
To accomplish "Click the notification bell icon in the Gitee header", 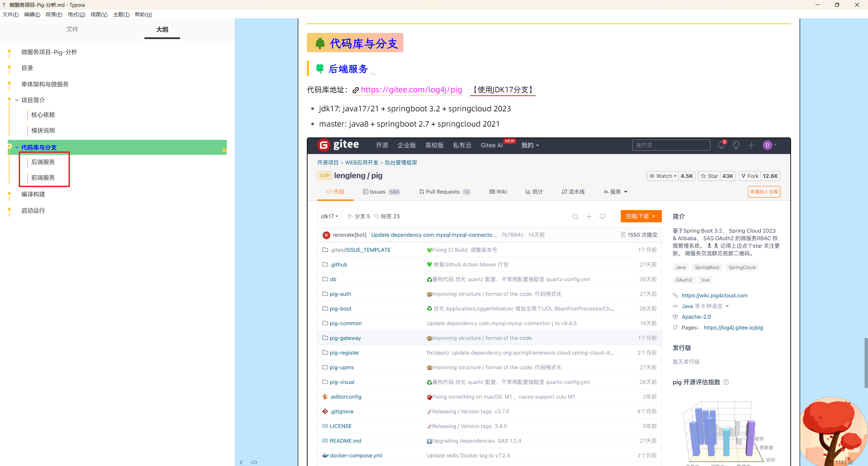I will click(x=721, y=145).
